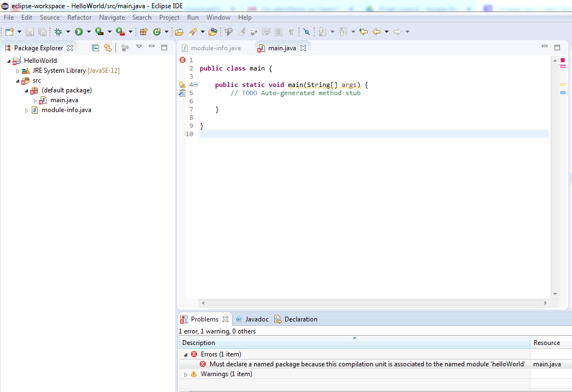Create a new Java package via toolbar icon
Image resolution: width=572 pixels, height=392 pixels.
(144, 32)
